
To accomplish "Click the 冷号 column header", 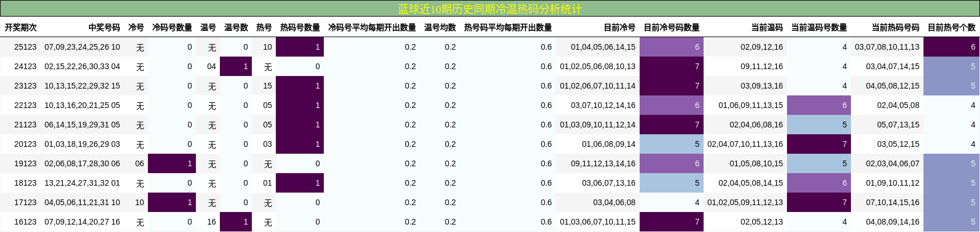I will [136, 27].
